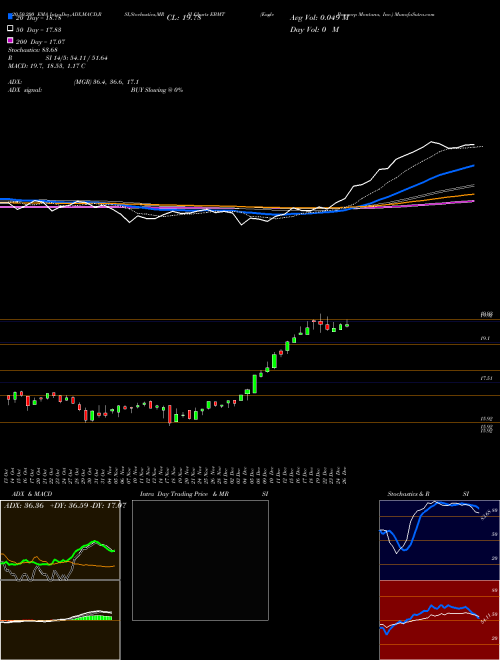Click the tall red candle at November low
Image resolution: width=500 pixels, height=660 pixels.
tap(170, 414)
